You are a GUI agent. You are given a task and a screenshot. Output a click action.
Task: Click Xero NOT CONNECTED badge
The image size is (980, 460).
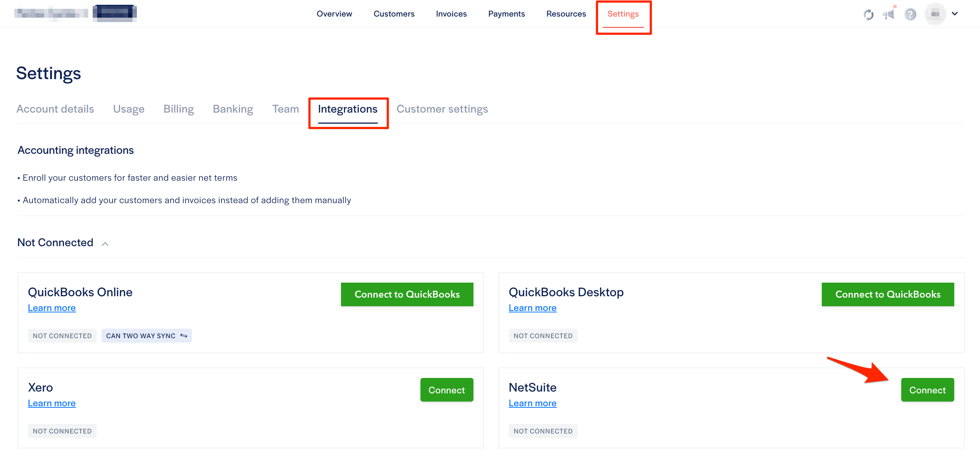click(62, 431)
